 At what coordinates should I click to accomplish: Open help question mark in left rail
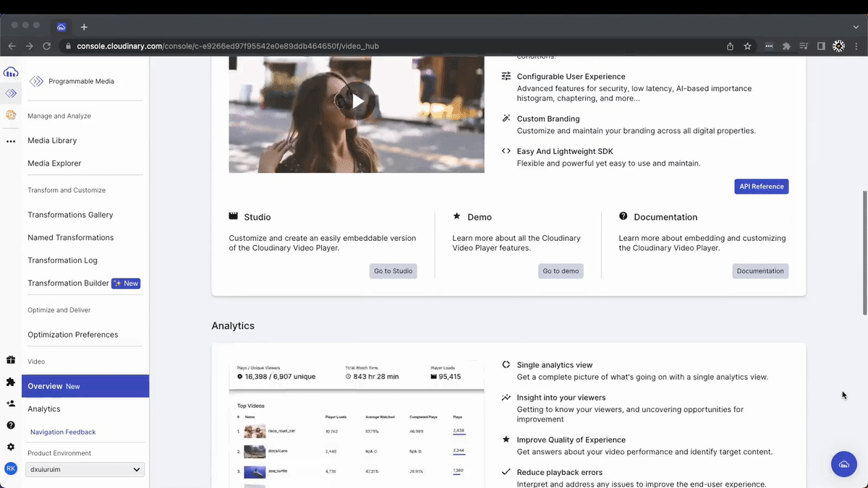[x=11, y=425]
